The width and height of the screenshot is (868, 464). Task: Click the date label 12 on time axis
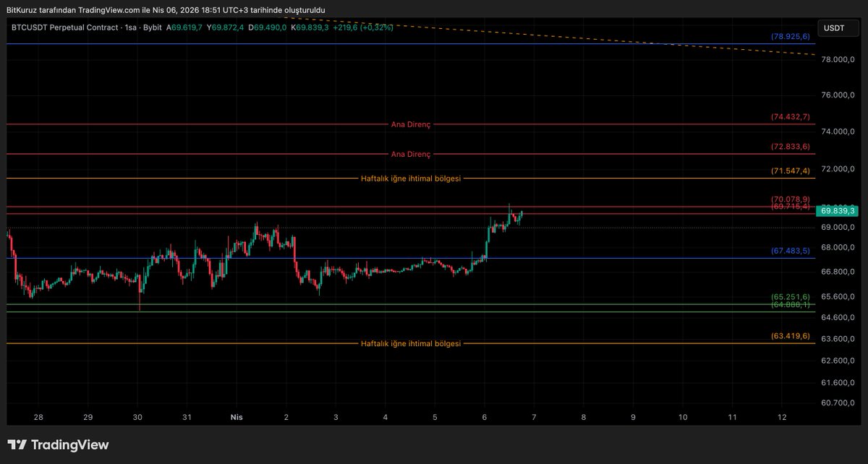[781, 418]
